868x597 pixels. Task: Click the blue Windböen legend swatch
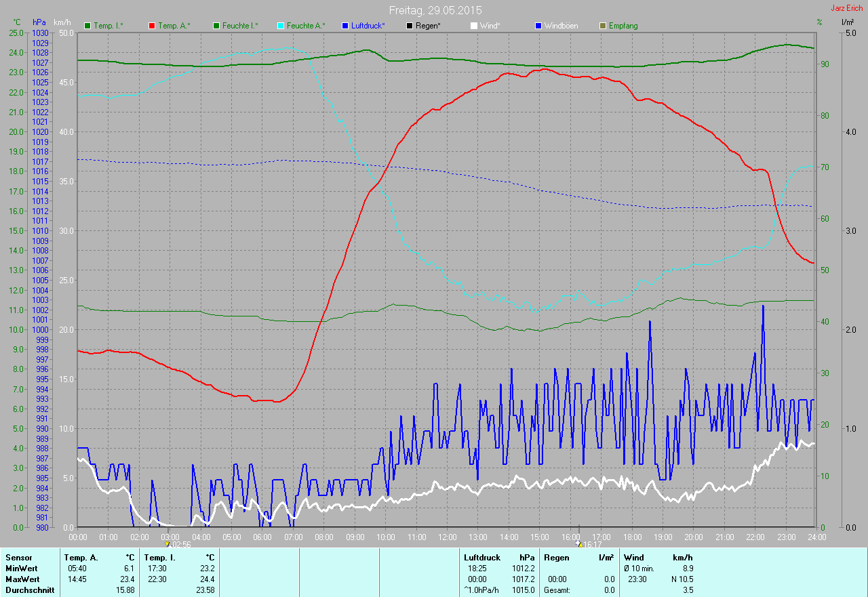[538, 26]
